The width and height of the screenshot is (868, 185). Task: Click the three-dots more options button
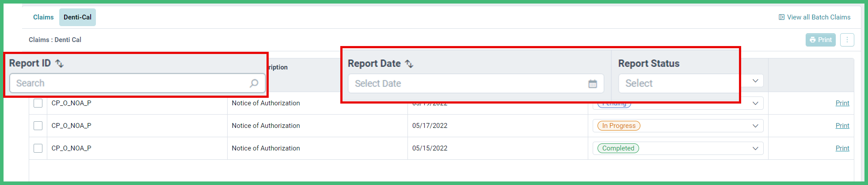[x=847, y=40]
